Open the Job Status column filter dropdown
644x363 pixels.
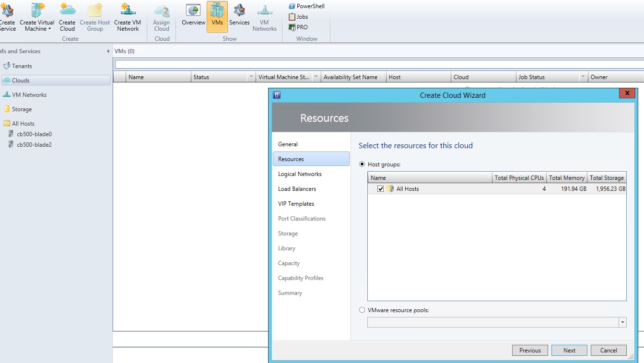[583, 77]
